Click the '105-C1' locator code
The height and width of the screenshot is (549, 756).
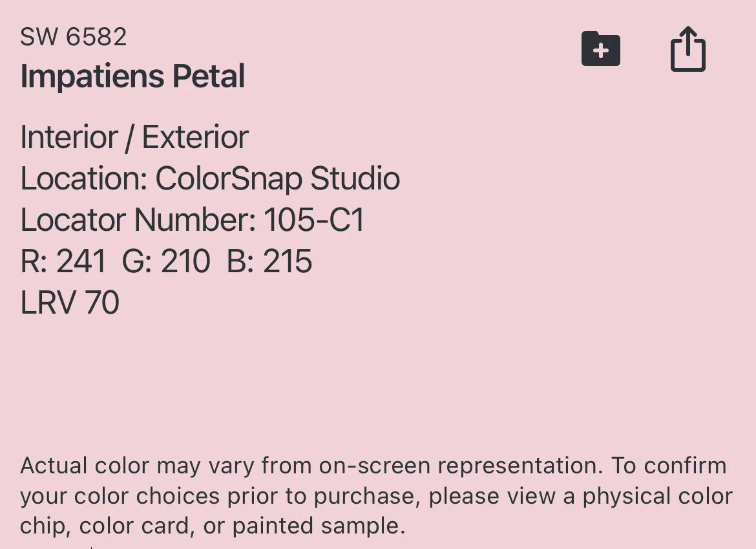(x=314, y=220)
